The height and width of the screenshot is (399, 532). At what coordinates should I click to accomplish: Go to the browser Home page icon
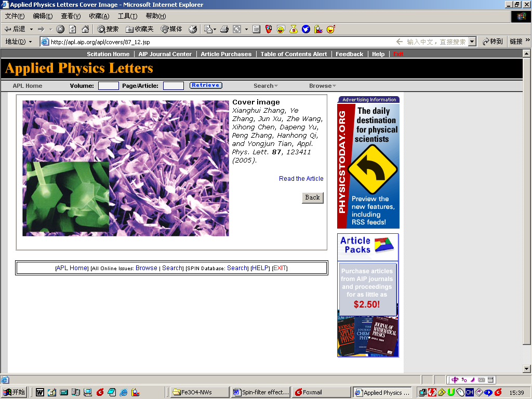85,29
